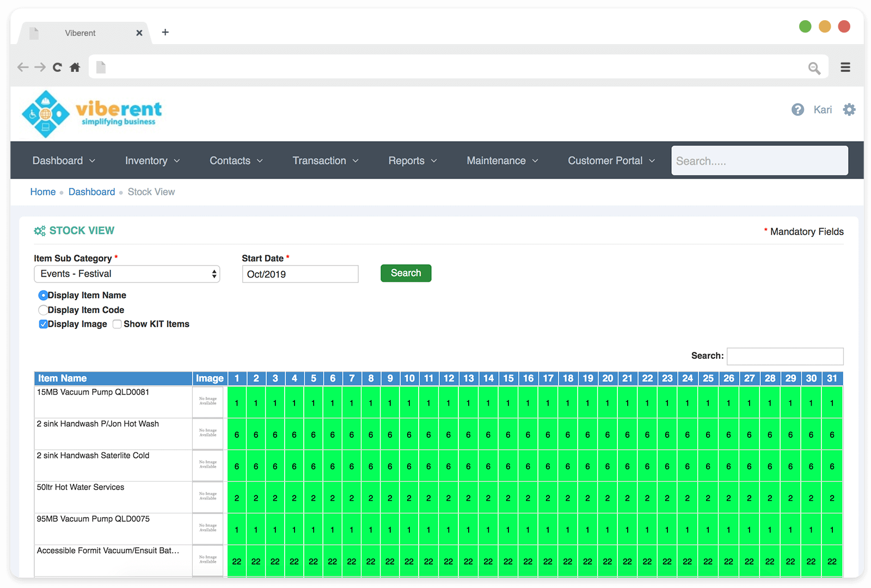This screenshot has width=871, height=588.
Task: Open the Item Sub Category dropdown
Action: (x=127, y=274)
